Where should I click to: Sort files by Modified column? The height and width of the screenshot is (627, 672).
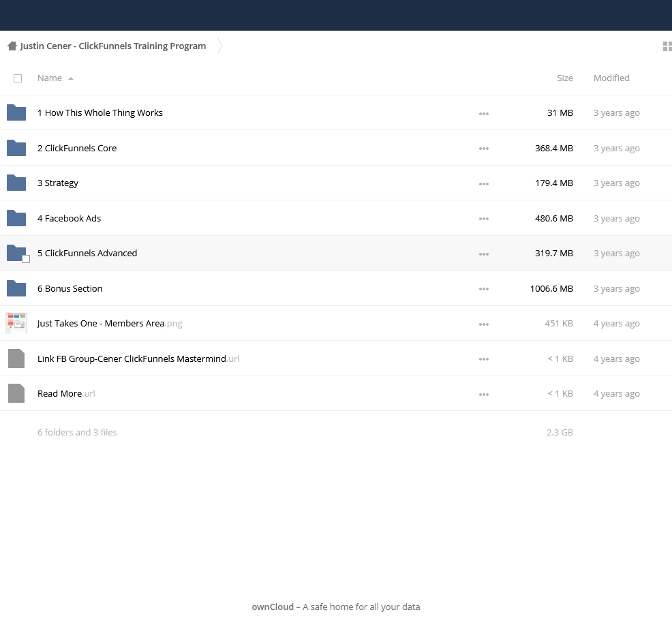tap(611, 78)
